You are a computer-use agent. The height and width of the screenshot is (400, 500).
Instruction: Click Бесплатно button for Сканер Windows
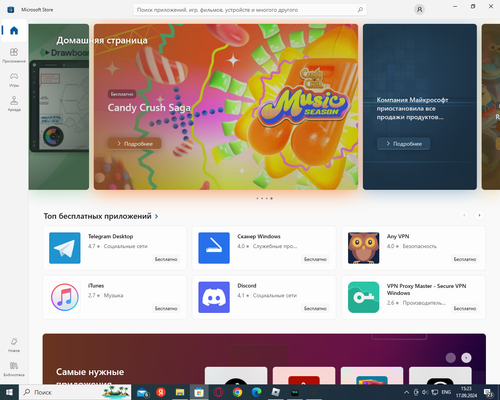[x=315, y=259]
